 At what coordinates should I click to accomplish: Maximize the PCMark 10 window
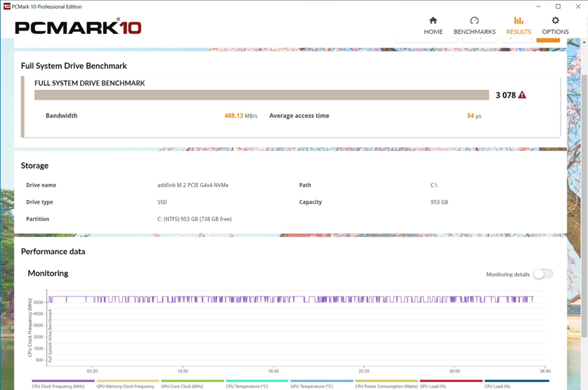[x=558, y=7]
